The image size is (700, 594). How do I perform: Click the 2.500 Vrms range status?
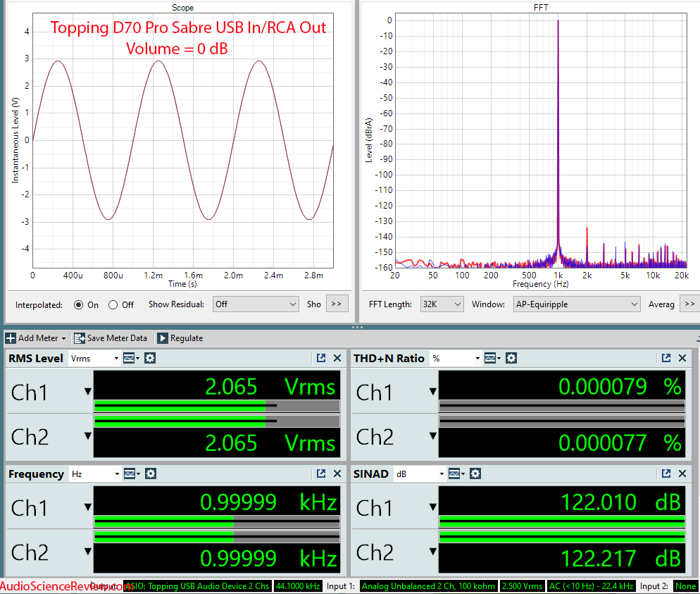pyautogui.click(x=522, y=586)
